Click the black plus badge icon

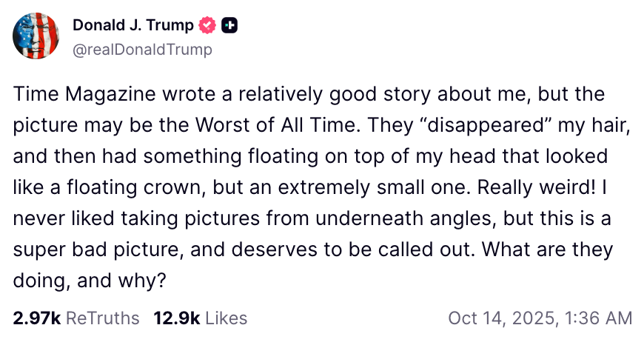click(x=229, y=25)
